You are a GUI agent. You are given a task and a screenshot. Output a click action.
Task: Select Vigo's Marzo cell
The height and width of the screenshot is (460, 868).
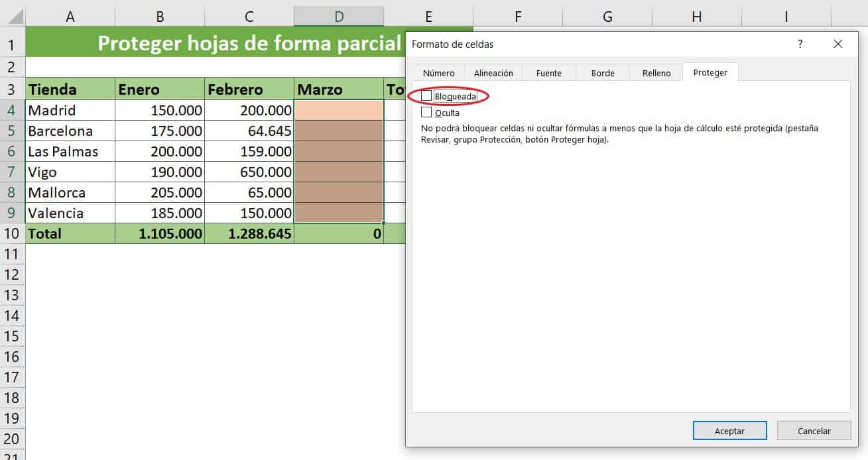(x=339, y=172)
